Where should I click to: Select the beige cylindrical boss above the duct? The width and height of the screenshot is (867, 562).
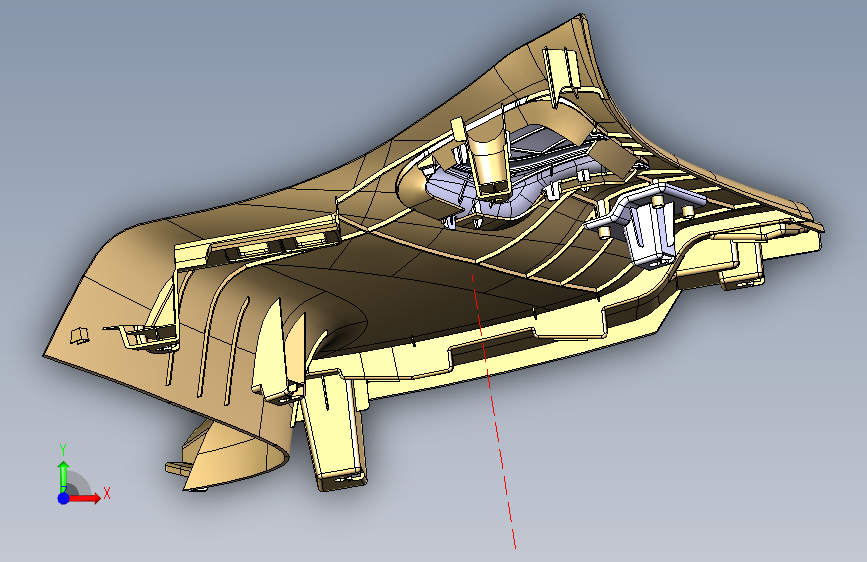pyautogui.click(x=489, y=156)
